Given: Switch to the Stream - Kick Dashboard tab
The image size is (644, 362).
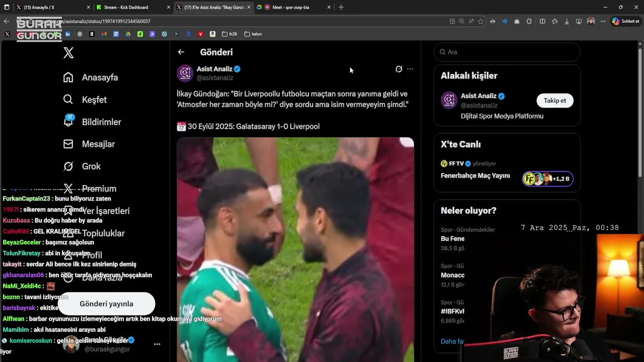Looking at the screenshot, I should (133, 7).
